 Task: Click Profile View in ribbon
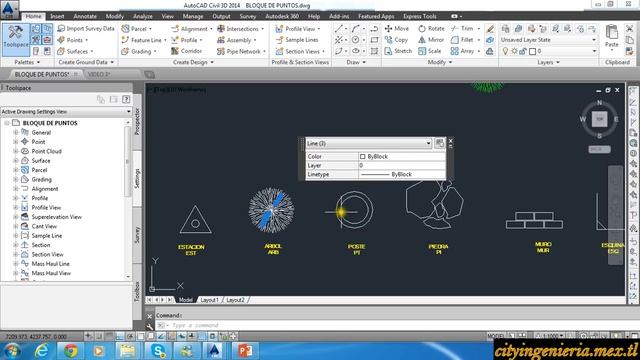298,29
